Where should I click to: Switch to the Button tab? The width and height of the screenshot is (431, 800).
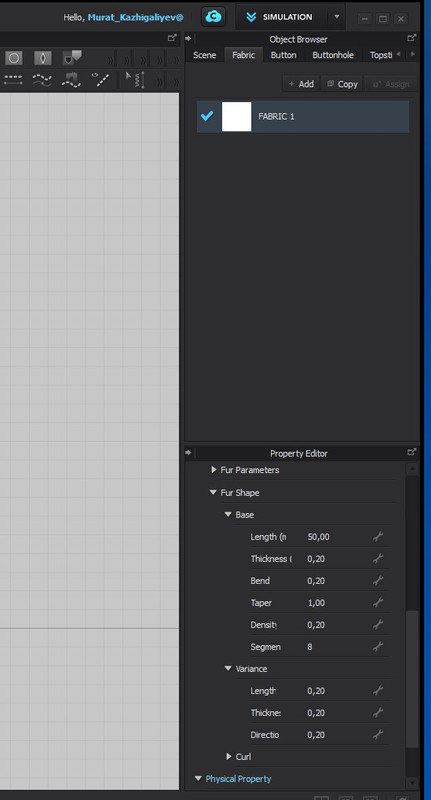pyautogui.click(x=284, y=55)
